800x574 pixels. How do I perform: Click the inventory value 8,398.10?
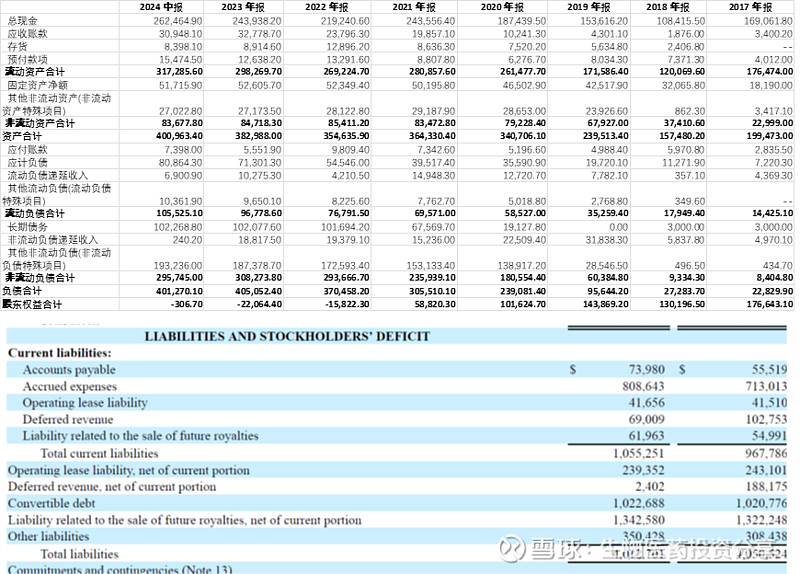point(183,46)
